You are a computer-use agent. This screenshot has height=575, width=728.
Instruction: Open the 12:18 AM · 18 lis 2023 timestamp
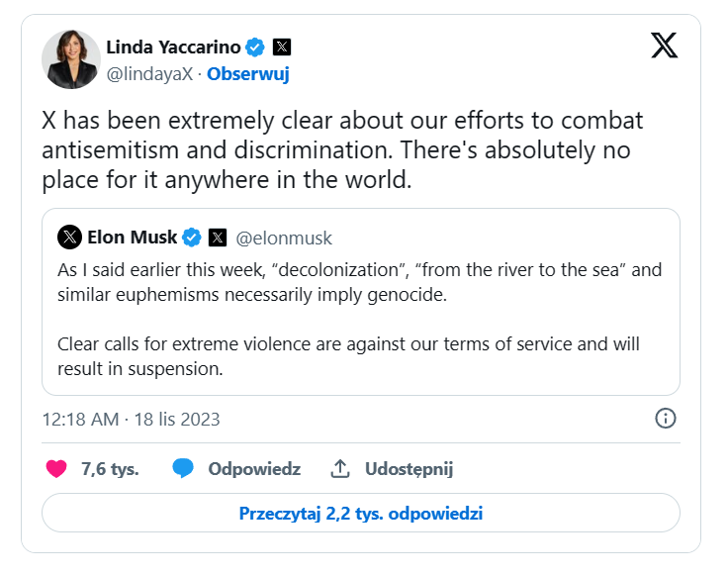(x=131, y=419)
